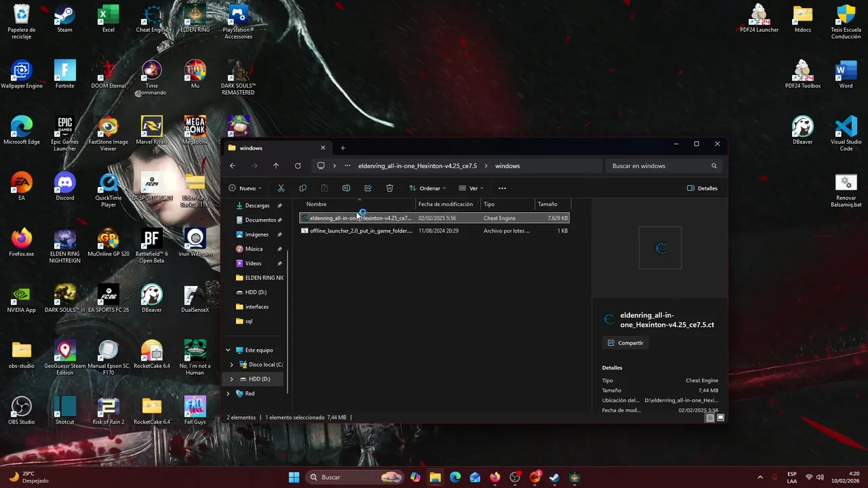
Task: Select the eldenring_all-in-one Cheat Engine file row
Action: [434, 218]
